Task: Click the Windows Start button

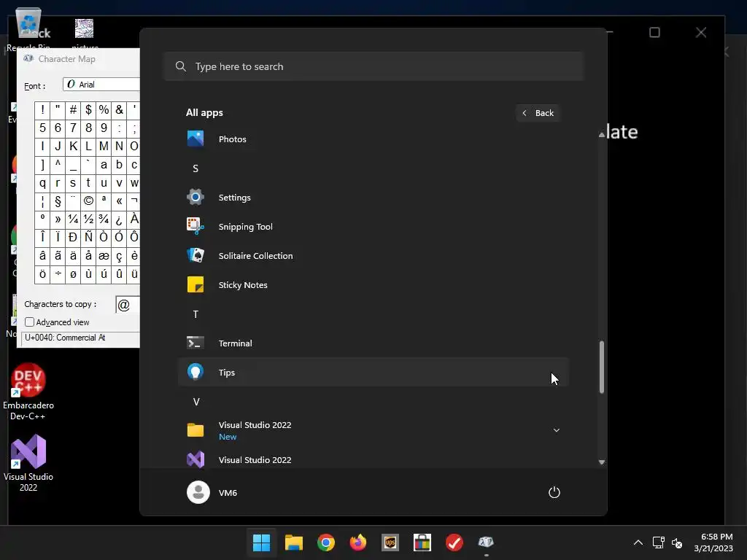Action: tap(262, 542)
